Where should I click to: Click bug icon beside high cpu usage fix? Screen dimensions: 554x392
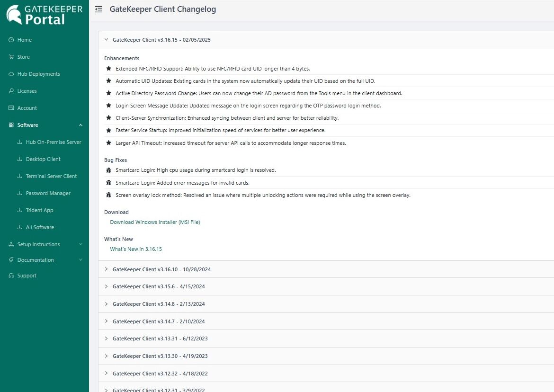pyautogui.click(x=109, y=170)
